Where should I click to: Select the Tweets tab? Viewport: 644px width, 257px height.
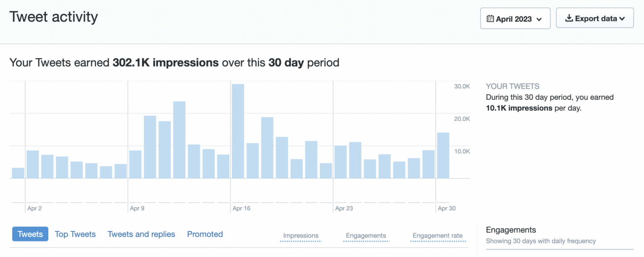(30, 234)
